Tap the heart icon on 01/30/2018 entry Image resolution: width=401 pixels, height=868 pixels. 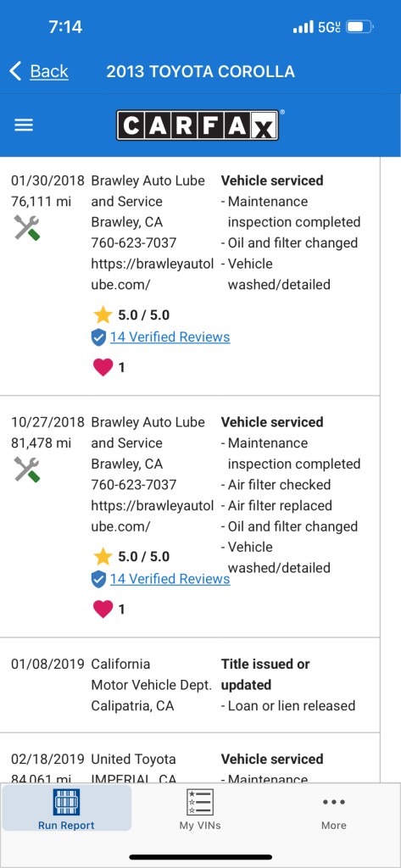point(103,367)
